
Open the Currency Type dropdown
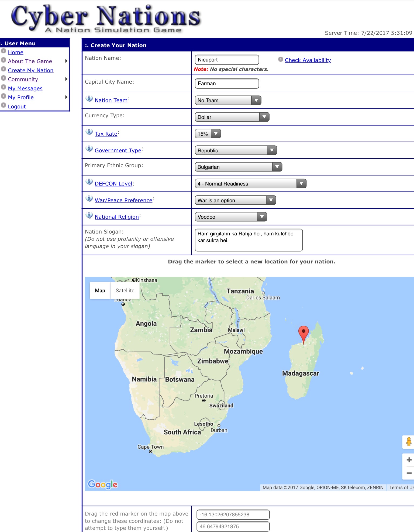[232, 117]
